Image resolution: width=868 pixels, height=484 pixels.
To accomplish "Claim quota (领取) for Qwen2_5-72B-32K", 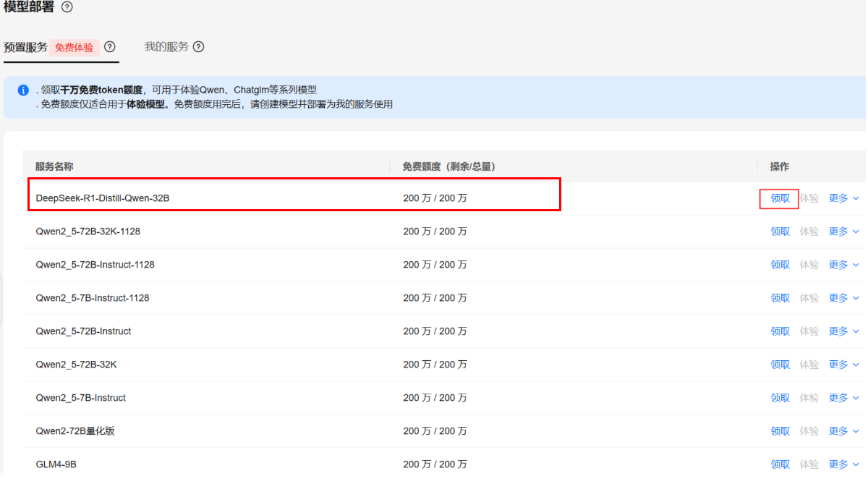I will 780,365.
